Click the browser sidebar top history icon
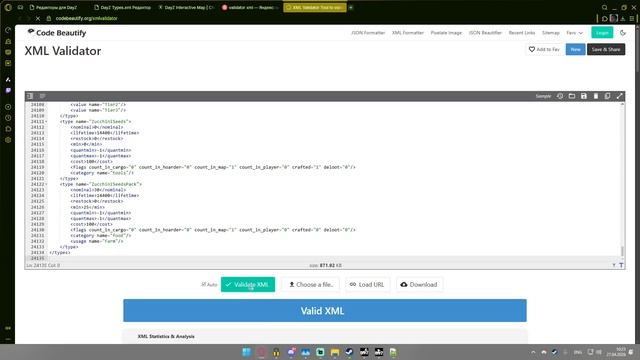 coord(8,31)
